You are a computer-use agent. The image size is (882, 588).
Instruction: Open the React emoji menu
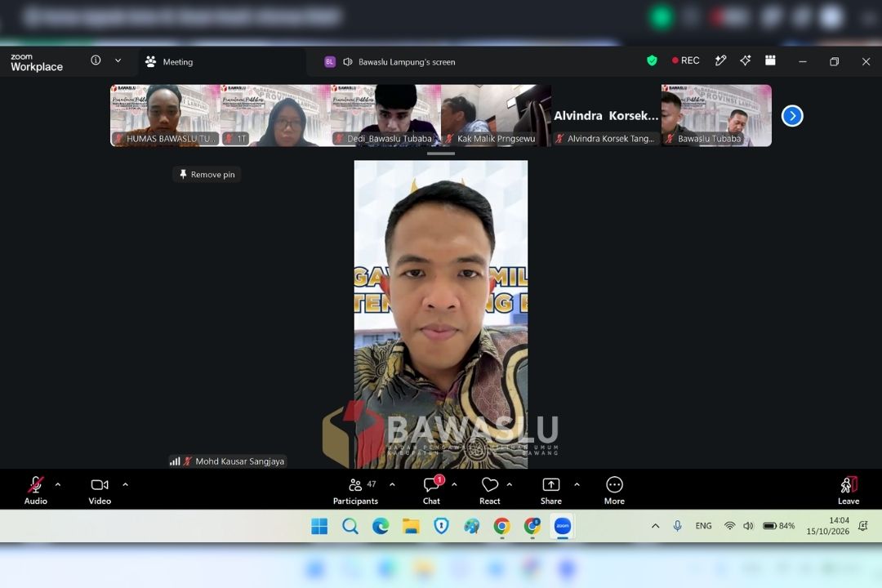pos(489,490)
